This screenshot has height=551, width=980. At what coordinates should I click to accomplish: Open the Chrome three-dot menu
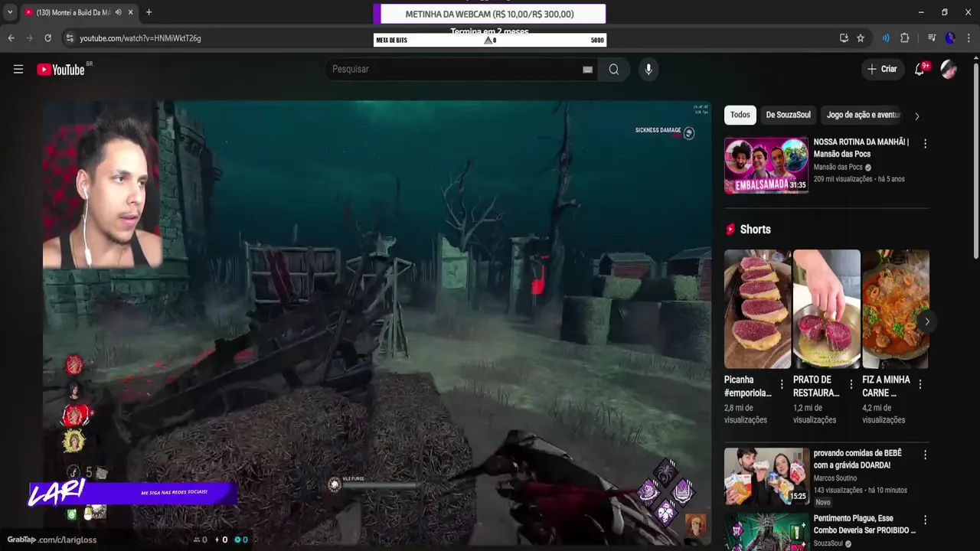coord(968,37)
